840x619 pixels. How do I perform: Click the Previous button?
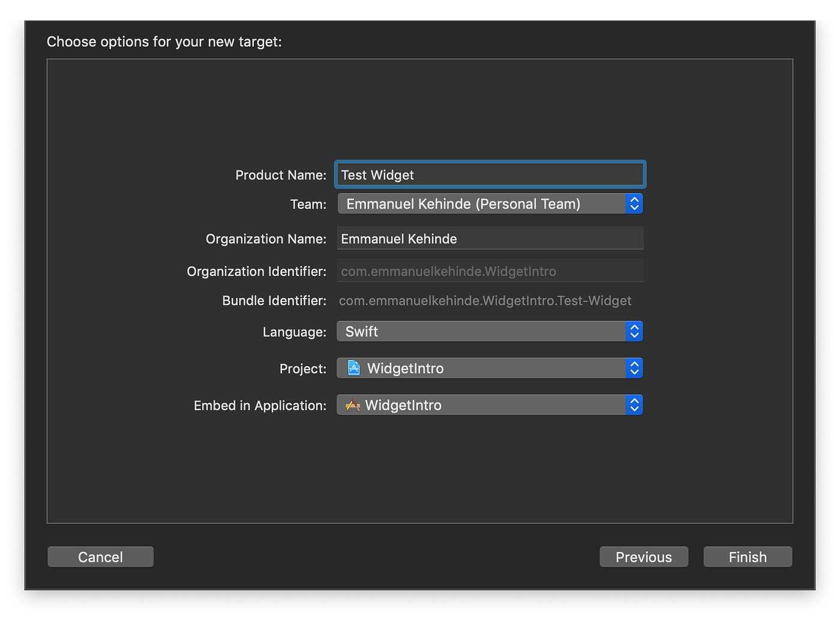pyautogui.click(x=643, y=557)
